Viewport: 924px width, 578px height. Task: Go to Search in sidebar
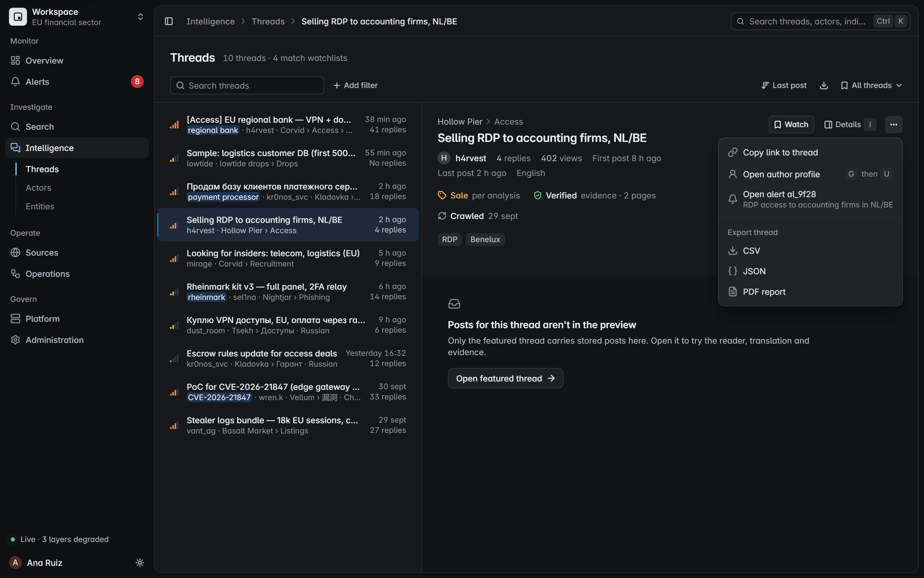tap(77, 127)
